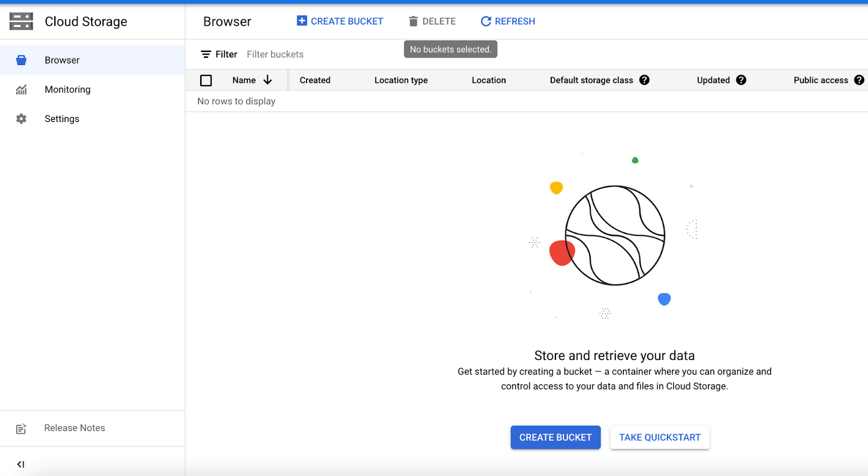Collapse the sidebar navigation menu
868x476 pixels.
[21, 464]
